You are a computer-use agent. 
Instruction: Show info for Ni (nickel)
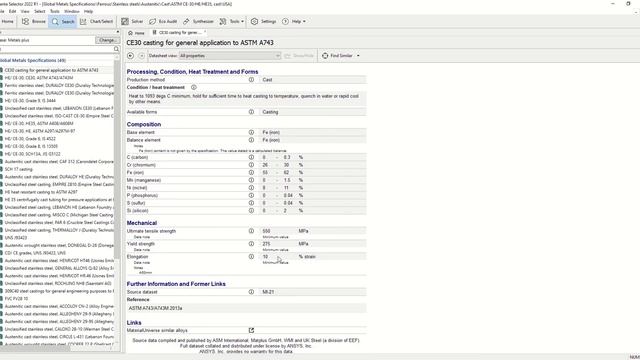[x=251, y=188]
